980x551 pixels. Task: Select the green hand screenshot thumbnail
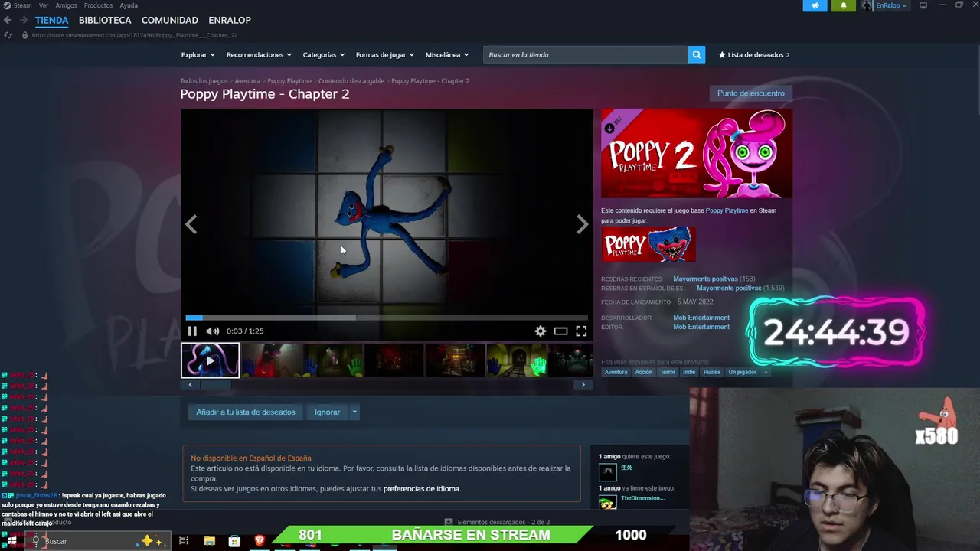tap(516, 360)
